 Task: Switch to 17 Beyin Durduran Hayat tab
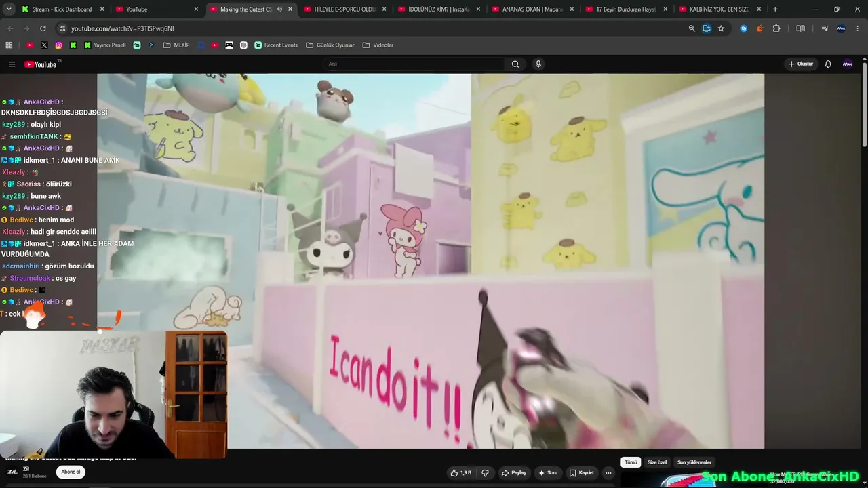[x=627, y=9]
